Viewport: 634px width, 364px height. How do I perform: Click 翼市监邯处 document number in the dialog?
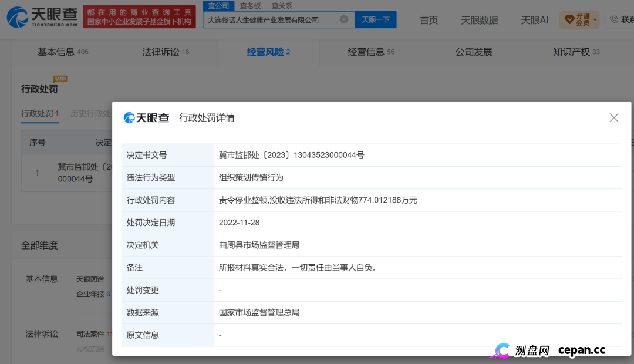pyautogui.click(x=291, y=156)
